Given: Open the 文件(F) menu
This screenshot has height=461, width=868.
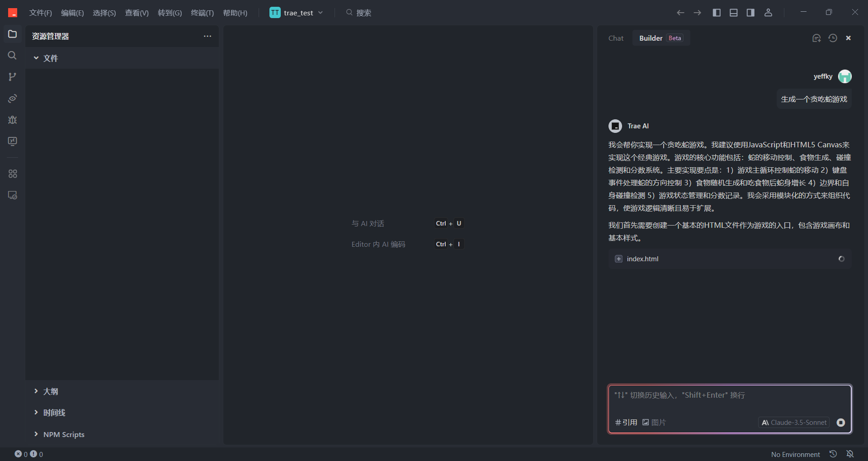Looking at the screenshot, I should [x=41, y=13].
